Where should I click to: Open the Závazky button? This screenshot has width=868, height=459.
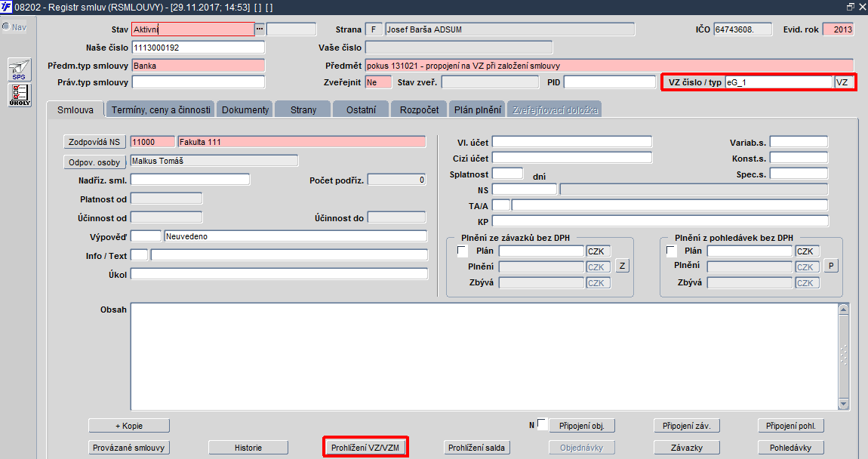pos(686,448)
